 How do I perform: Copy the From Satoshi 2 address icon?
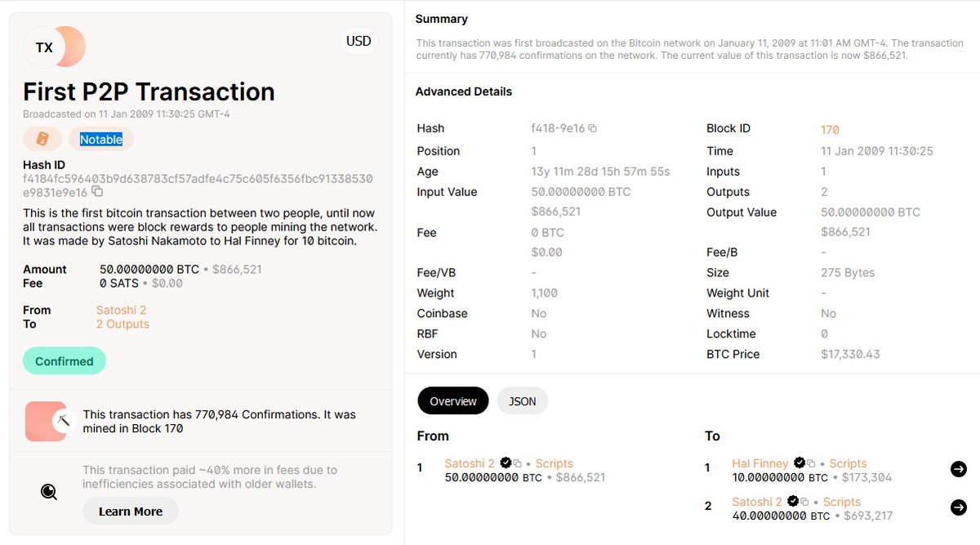pos(518,464)
